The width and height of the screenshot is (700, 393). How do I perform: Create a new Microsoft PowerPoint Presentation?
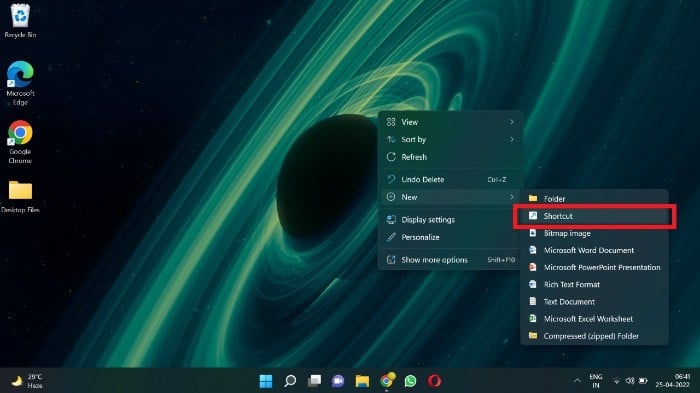tap(594, 268)
